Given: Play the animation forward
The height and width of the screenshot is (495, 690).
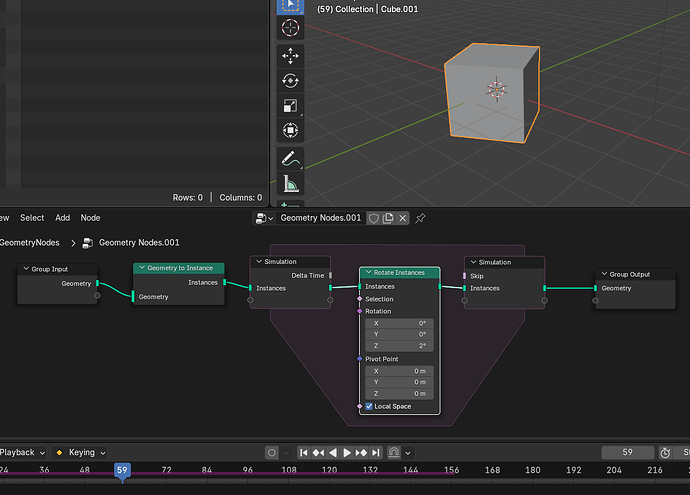Looking at the screenshot, I should coord(347,453).
